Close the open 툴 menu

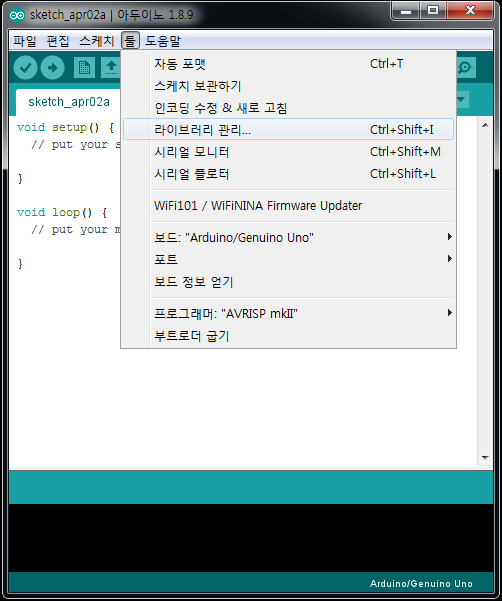tap(130, 41)
